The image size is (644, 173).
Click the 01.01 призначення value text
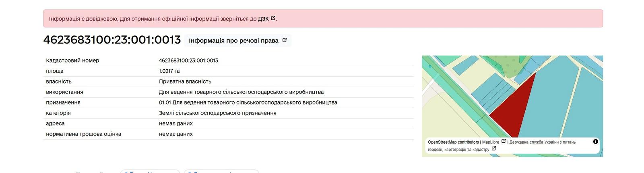pyautogui.click(x=248, y=102)
